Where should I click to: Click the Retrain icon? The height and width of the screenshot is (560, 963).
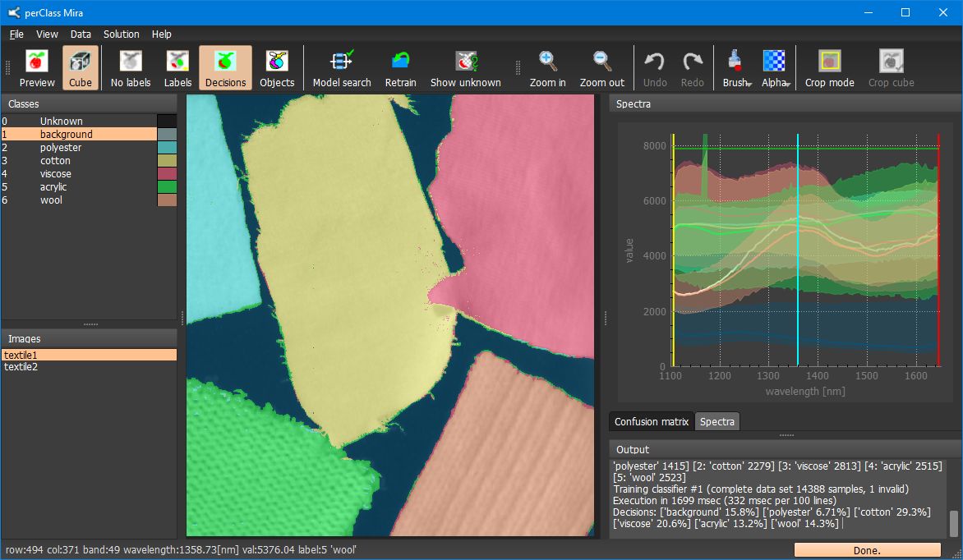coord(401,67)
